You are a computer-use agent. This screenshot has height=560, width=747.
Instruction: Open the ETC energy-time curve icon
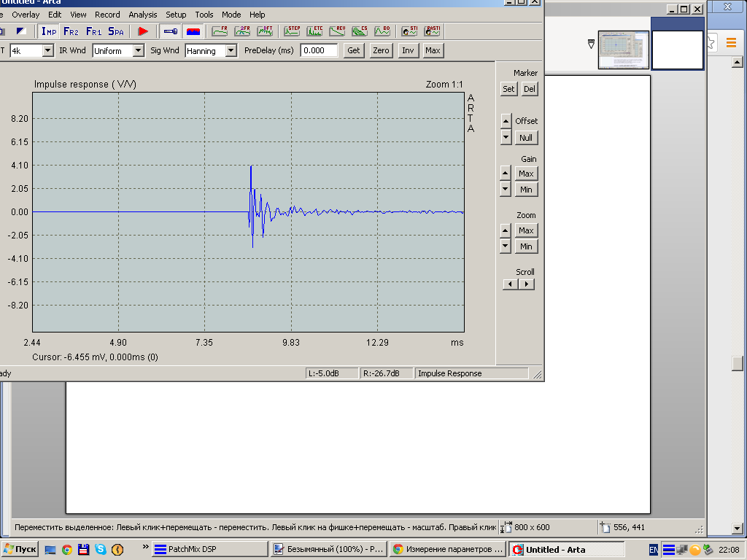coord(315,31)
